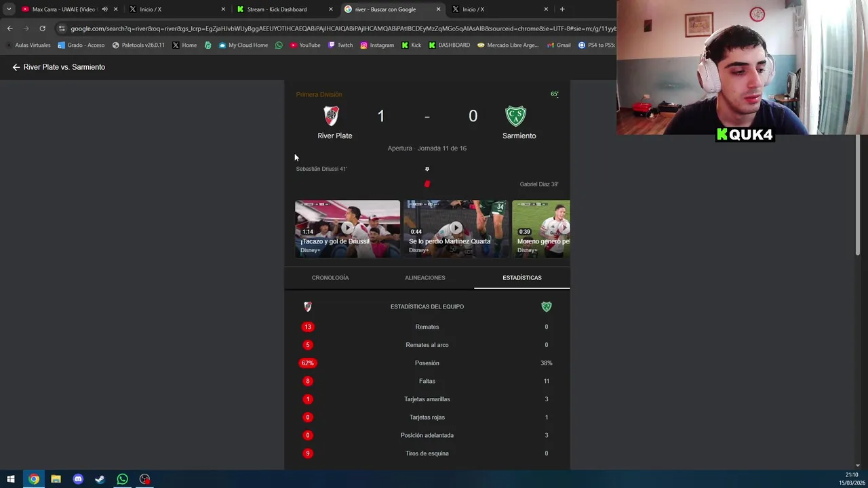Play Se lo perdió Martínez Quarta video
Viewport: 868px width, 488px height.
tap(456, 228)
